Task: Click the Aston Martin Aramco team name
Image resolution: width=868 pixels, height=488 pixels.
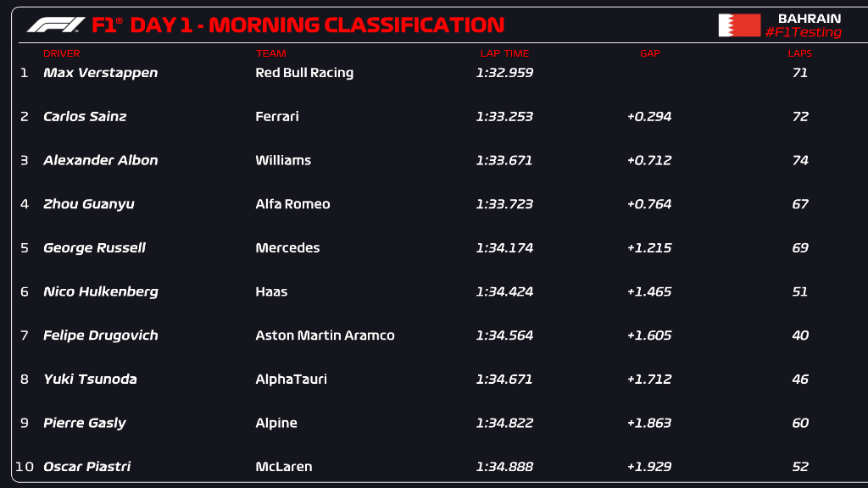Action: tap(325, 335)
